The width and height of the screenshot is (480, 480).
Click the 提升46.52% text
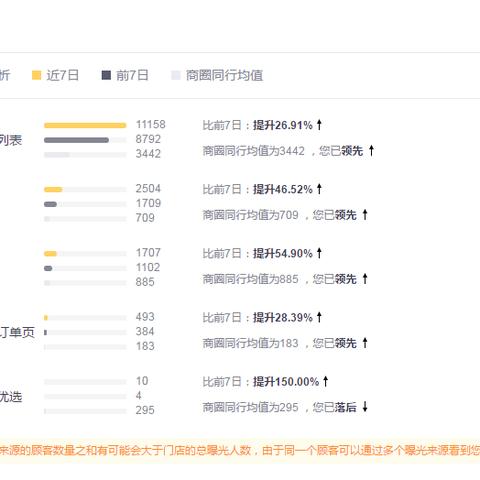pos(283,189)
